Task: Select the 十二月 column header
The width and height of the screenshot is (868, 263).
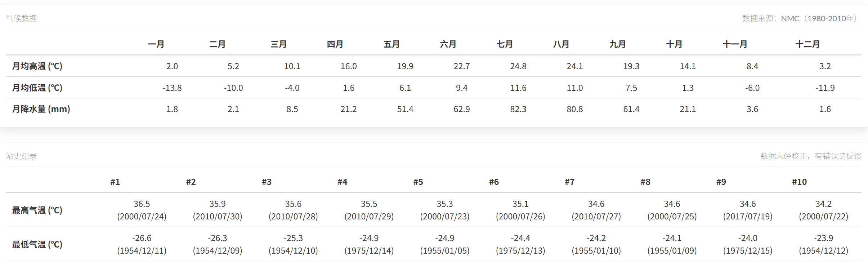Action: point(807,44)
